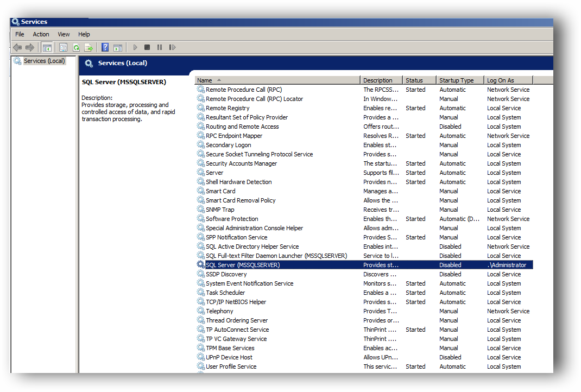Open Properties from the toolbar
The height and width of the screenshot is (392, 581).
tap(64, 47)
